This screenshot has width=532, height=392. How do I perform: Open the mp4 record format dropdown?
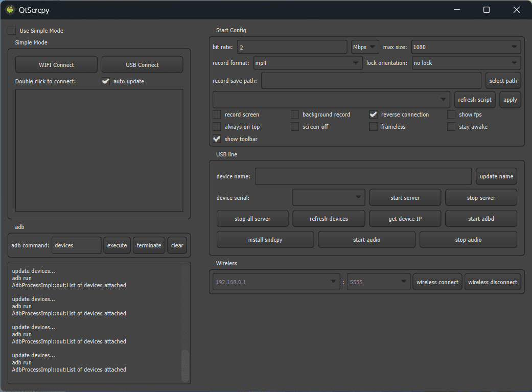308,63
